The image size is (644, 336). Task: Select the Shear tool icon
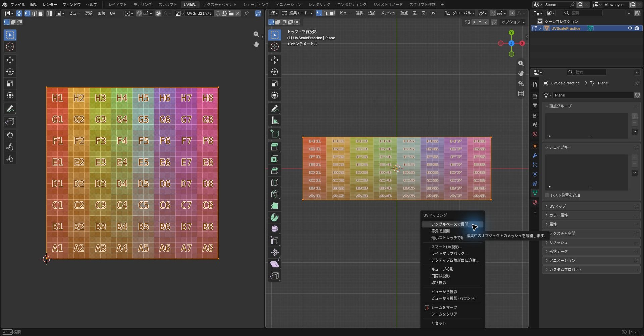click(275, 264)
